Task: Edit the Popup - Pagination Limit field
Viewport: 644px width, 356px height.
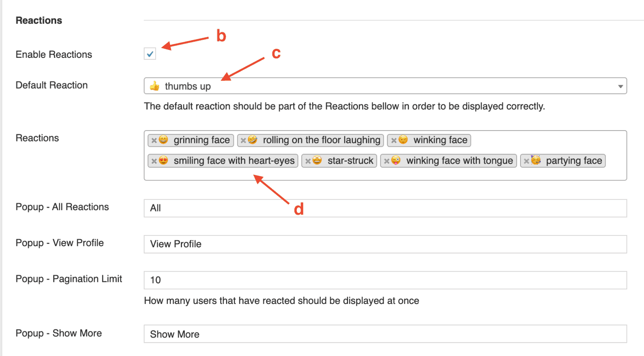Action: [x=385, y=280]
